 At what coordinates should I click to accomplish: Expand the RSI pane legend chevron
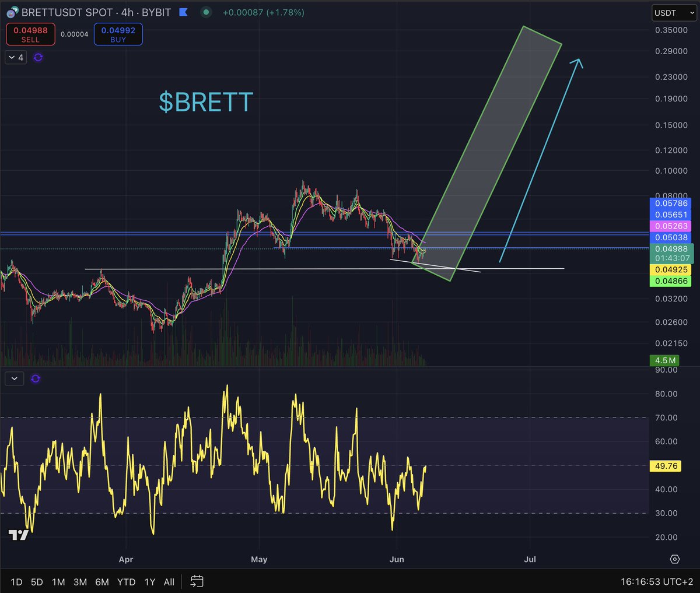pos(14,378)
